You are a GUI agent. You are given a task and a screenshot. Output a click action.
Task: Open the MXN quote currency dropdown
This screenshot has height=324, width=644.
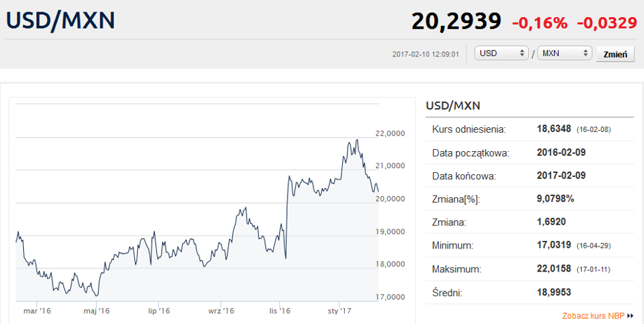(x=564, y=53)
